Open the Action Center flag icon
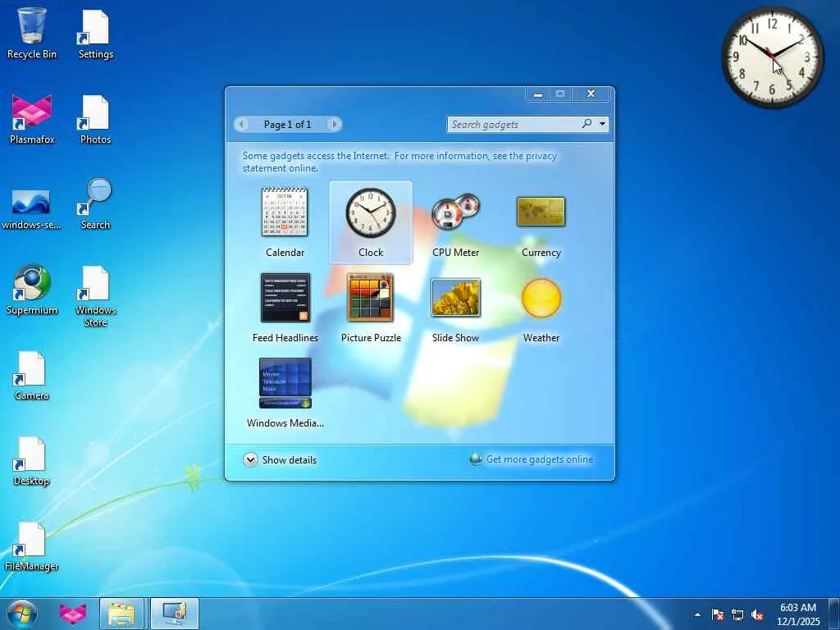Image resolution: width=840 pixels, height=630 pixels. 718,614
